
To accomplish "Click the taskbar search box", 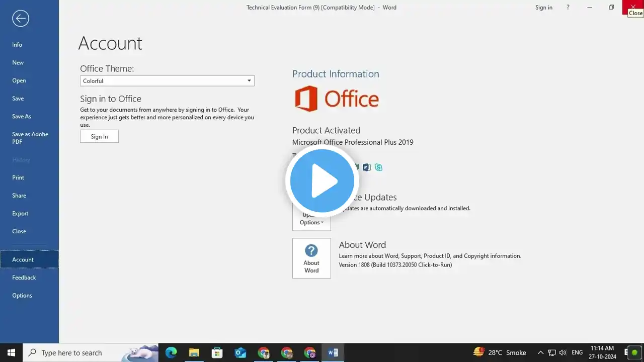I will tap(91, 352).
